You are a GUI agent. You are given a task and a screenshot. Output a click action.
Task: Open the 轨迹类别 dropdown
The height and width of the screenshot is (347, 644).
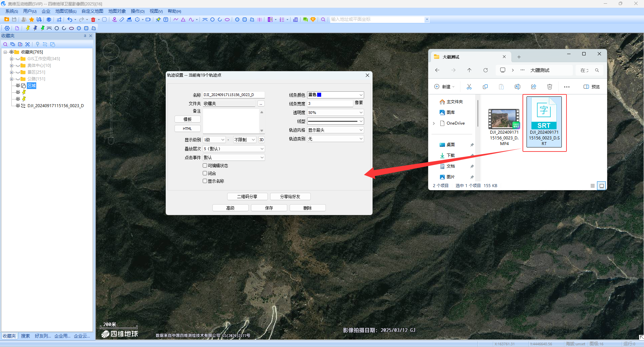click(336, 139)
